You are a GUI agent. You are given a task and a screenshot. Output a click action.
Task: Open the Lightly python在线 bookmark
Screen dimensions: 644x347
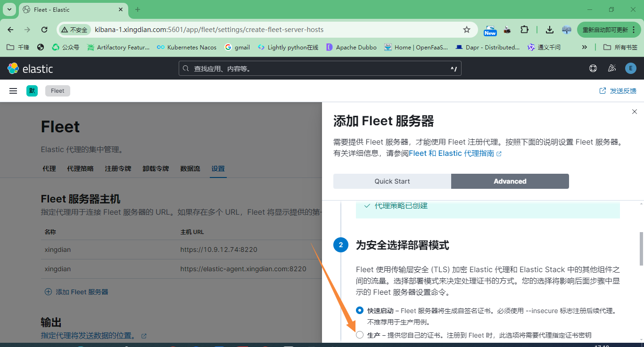coord(288,47)
